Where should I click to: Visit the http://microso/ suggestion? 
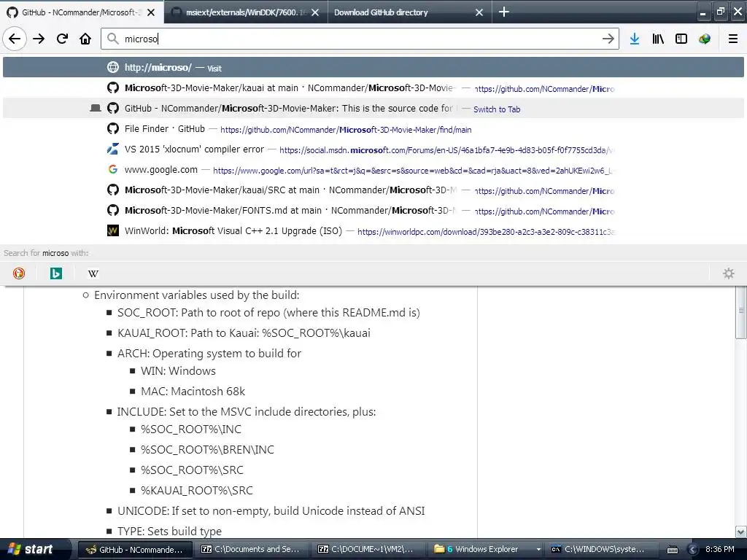click(x=373, y=68)
